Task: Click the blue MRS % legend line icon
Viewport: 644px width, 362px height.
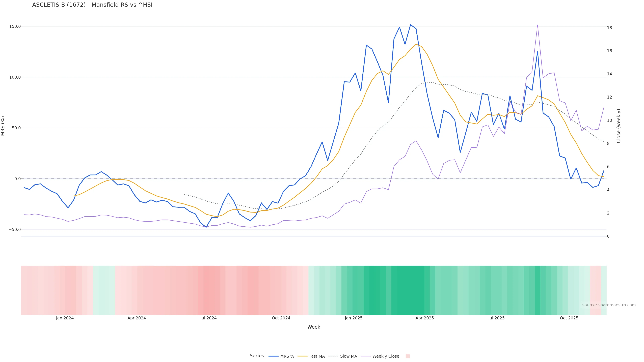Action: click(274, 356)
